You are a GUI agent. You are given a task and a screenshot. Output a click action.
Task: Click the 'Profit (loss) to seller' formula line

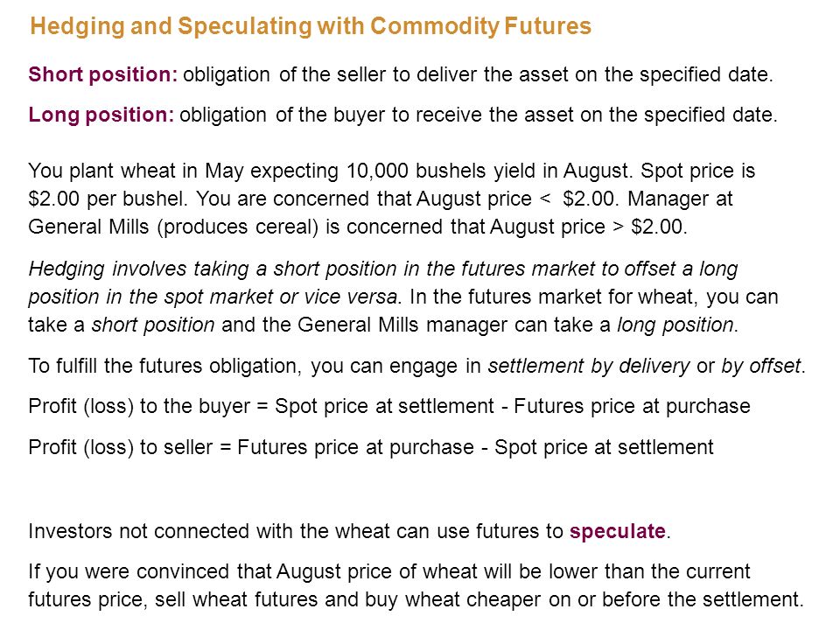coord(371,447)
